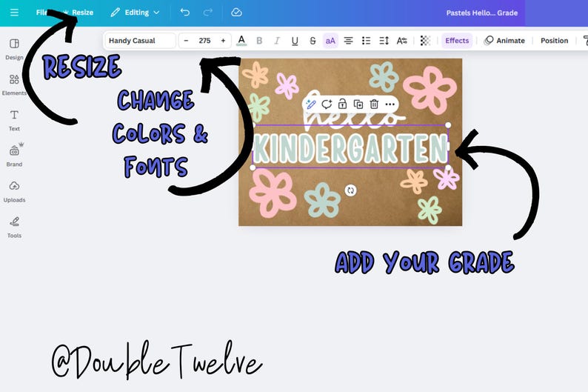588x392 pixels.
Task: Open the Elements panel in sidebar
Action: 14,84
